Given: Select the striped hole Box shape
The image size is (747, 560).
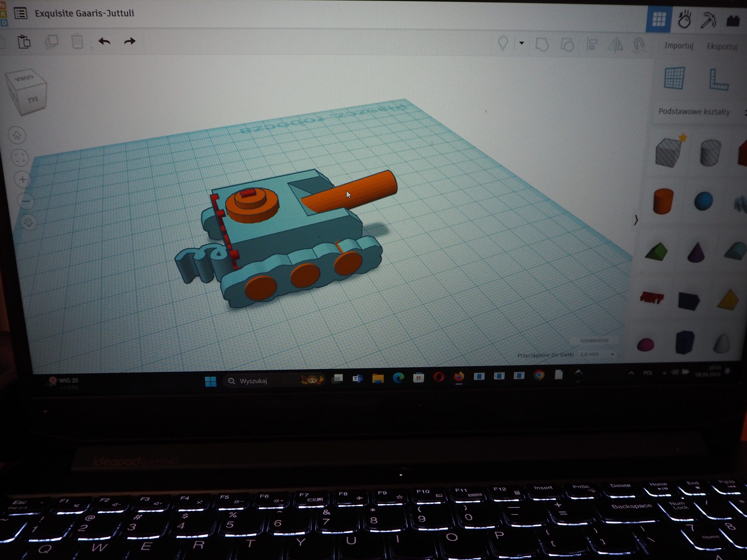Looking at the screenshot, I should pos(669,153).
